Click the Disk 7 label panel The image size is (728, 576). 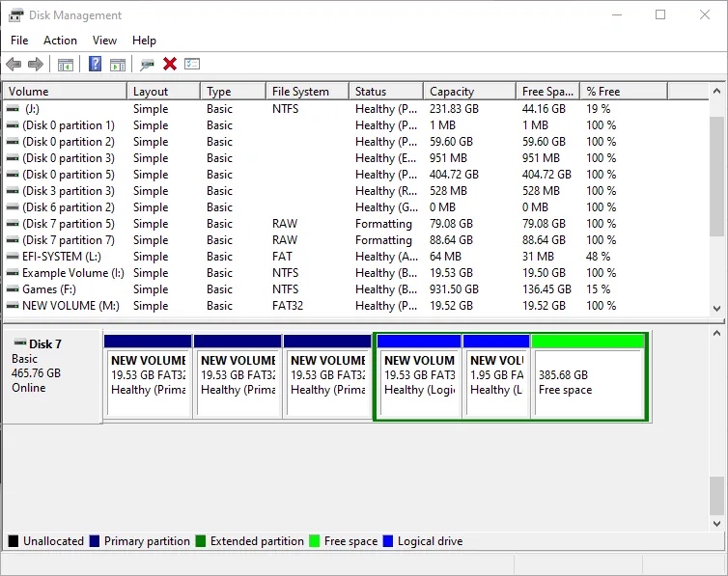pyautogui.click(x=52, y=376)
